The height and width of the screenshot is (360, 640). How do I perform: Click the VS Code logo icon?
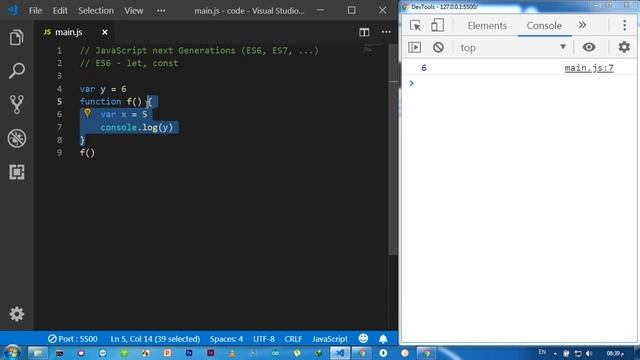[x=13, y=10]
